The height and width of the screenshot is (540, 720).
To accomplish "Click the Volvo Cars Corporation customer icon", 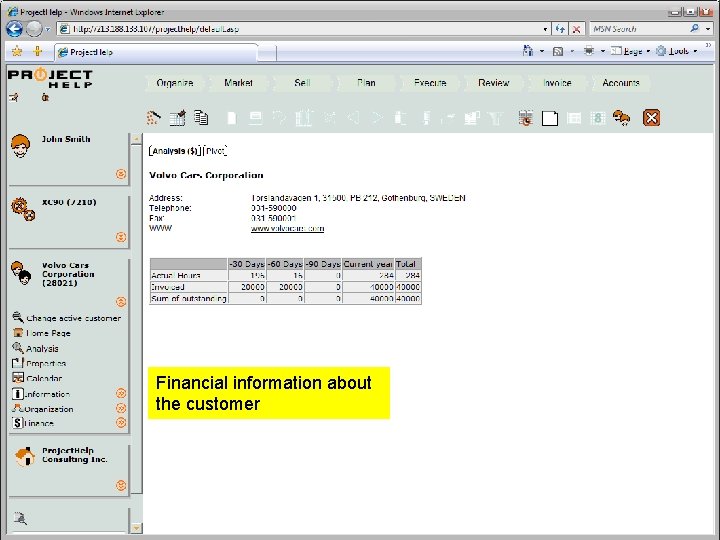I will click(21, 273).
